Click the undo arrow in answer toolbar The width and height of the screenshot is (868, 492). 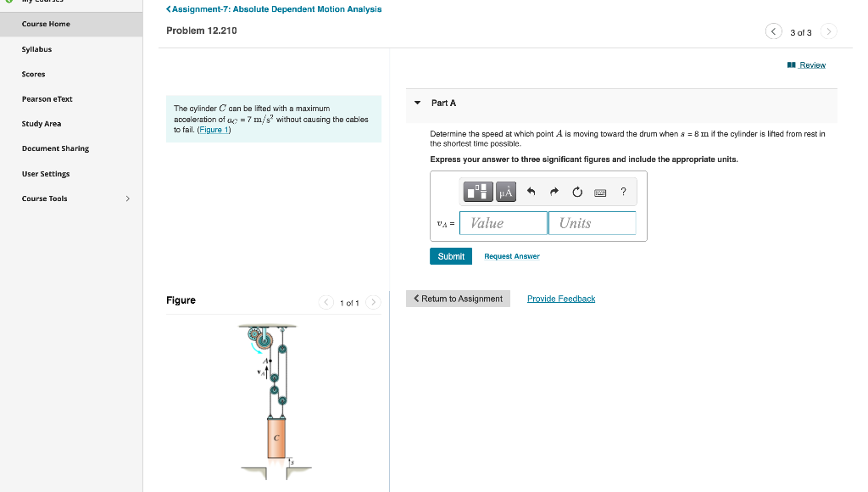(531, 191)
